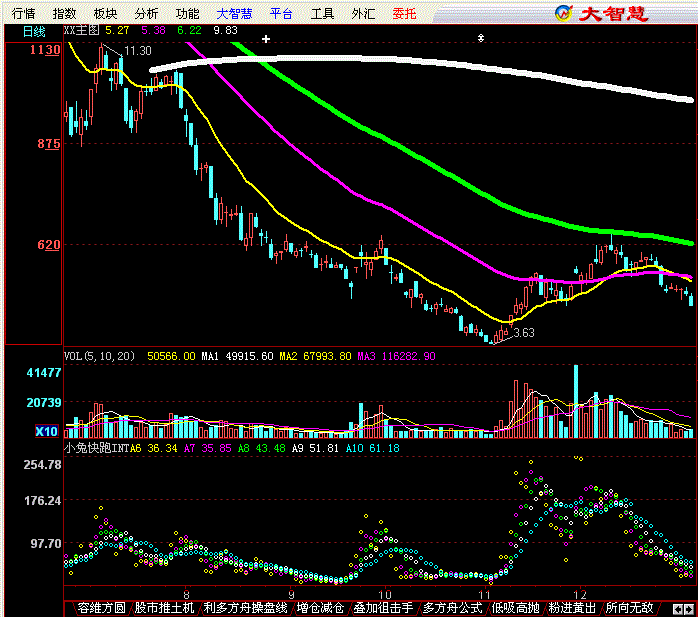The image size is (698, 617).
Task: Click the X10 volume scale badge
Action: pyautogui.click(x=46, y=431)
